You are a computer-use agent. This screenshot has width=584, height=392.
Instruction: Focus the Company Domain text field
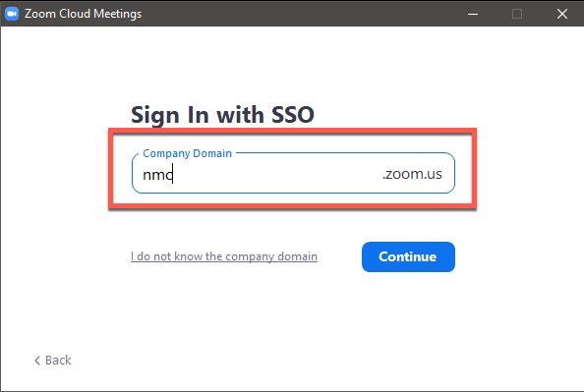click(293, 173)
